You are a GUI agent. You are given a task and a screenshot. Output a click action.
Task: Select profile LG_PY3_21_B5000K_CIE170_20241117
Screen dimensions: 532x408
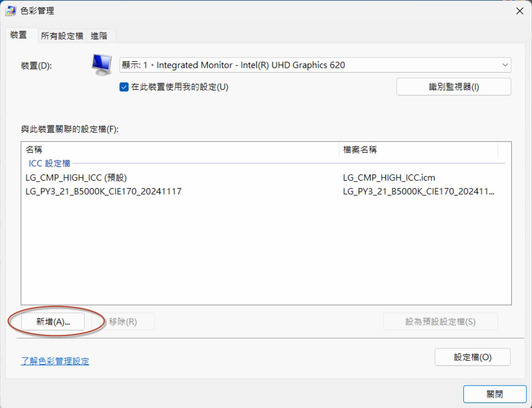[x=103, y=191]
